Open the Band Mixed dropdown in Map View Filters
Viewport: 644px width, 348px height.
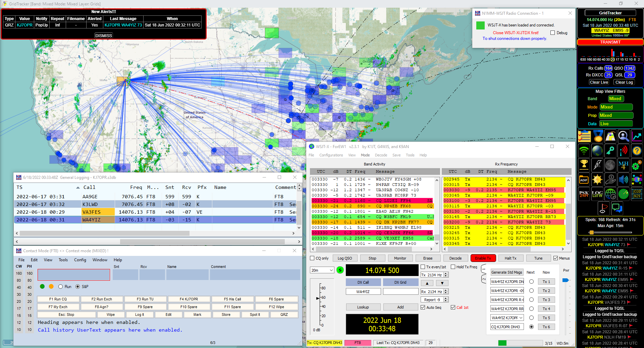point(615,98)
